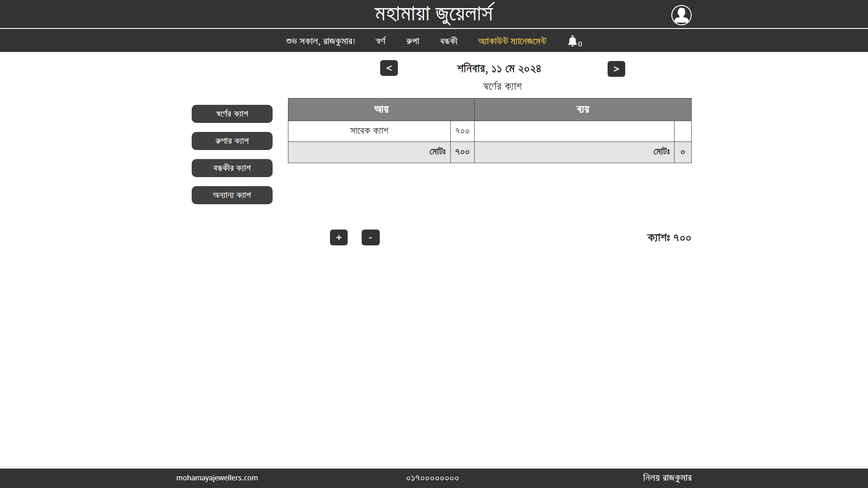Click the মহামায়া জুয়েলার্স site title
The image size is (868, 488).
point(434,14)
